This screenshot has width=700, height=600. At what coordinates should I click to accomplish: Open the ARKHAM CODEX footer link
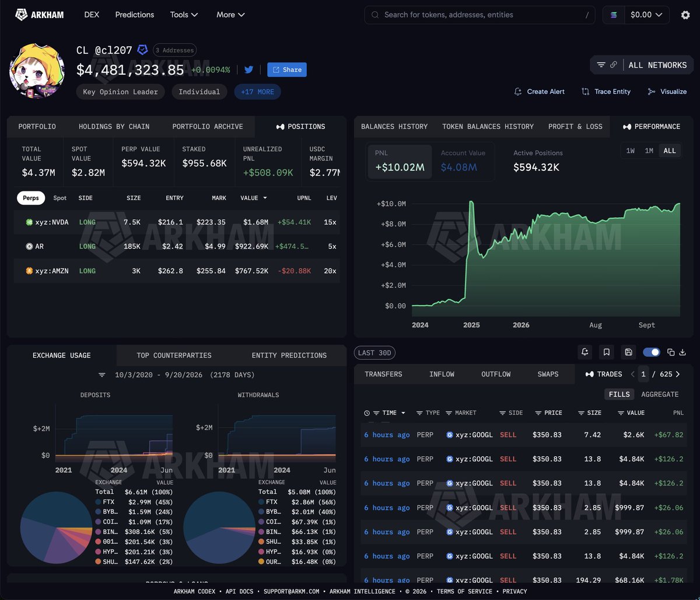[x=195, y=591]
